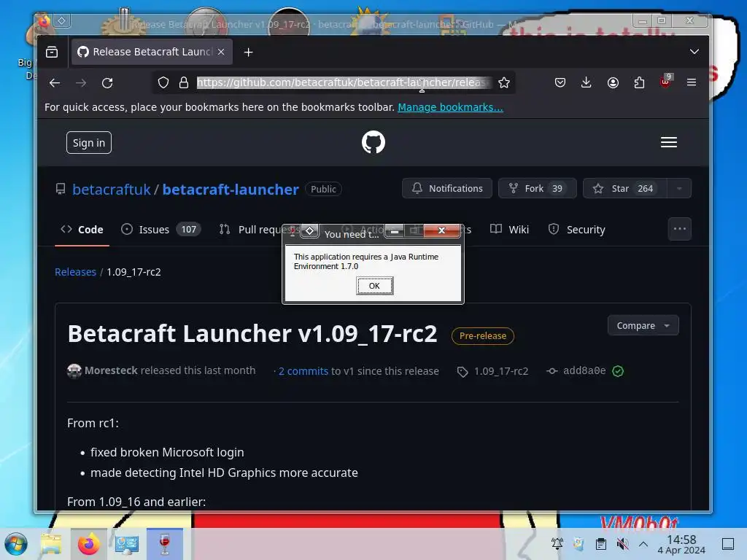747x560 pixels.
Task: Open the 2 commits link
Action: pos(303,371)
